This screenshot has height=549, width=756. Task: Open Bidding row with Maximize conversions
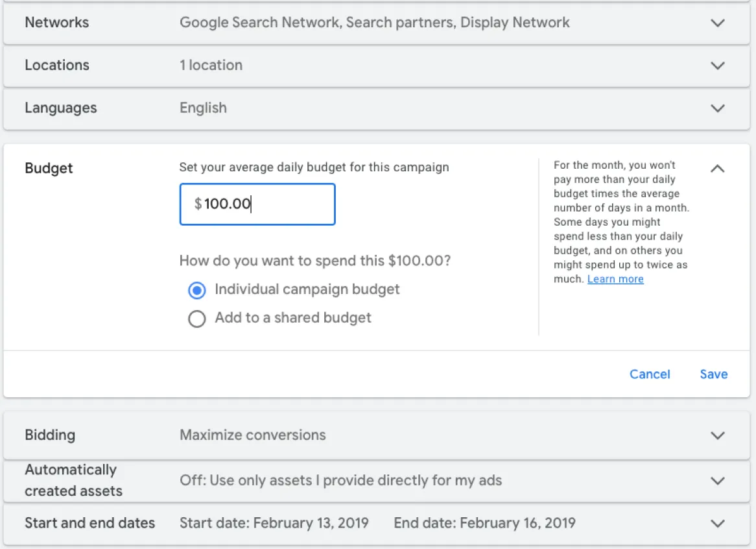click(377, 435)
